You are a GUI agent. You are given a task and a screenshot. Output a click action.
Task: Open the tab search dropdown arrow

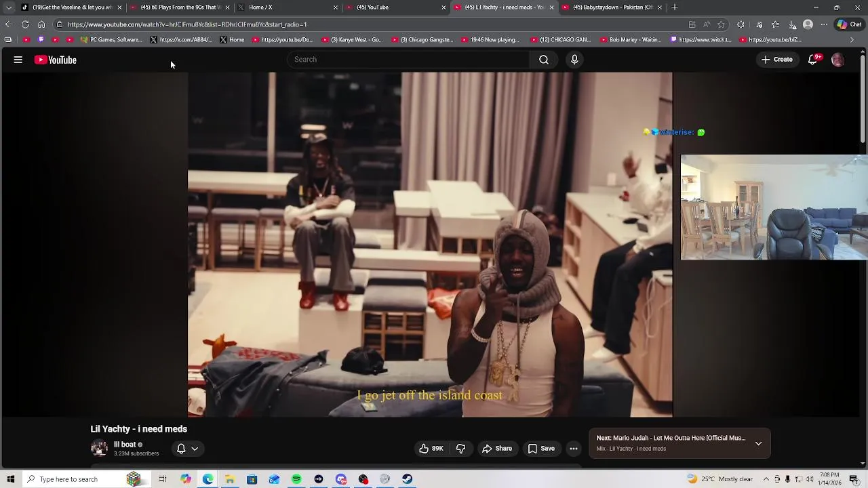point(9,7)
